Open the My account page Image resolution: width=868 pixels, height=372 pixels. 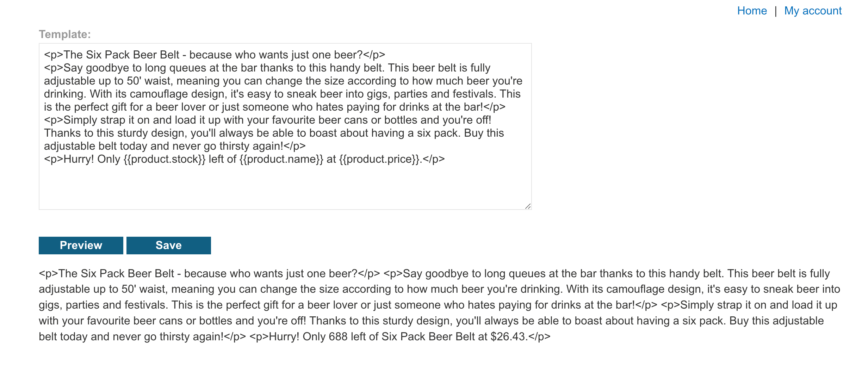click(x=813, y=11)
